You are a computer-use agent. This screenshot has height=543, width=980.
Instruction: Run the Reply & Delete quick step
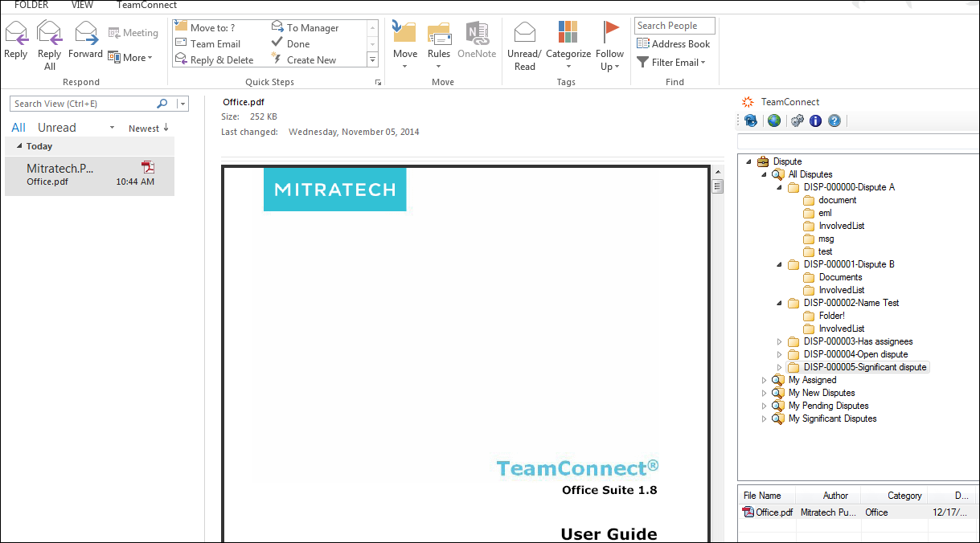[x=215, y=59]
